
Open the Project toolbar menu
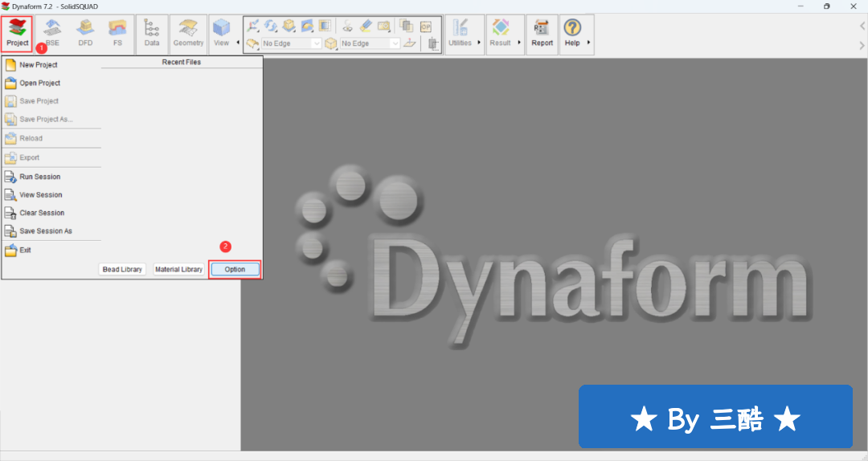click(x=17, y=34)
